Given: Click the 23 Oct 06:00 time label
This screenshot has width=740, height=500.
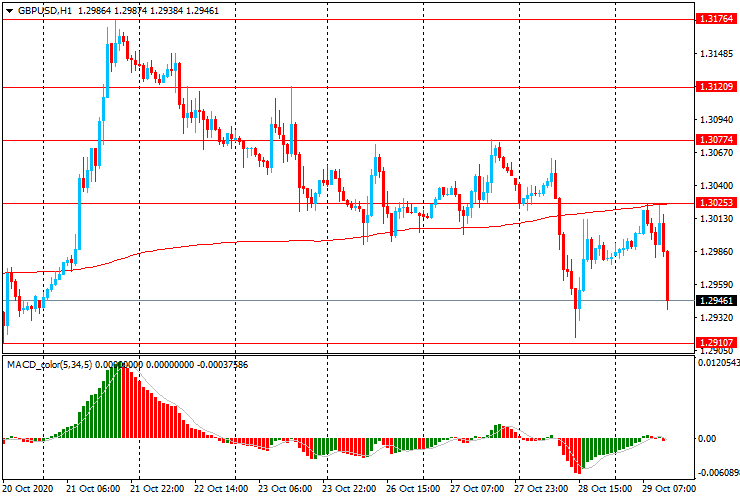Looking at the screenshot, I should tap(285, 489).
